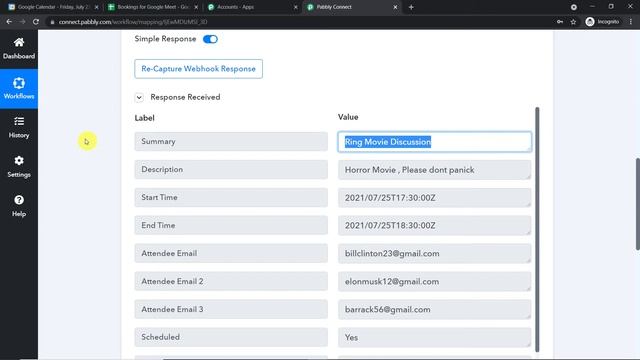The width and height of the screenshot is (640, 360).
Task: Switch to Google Calendar tab
Action: point(53,7)
